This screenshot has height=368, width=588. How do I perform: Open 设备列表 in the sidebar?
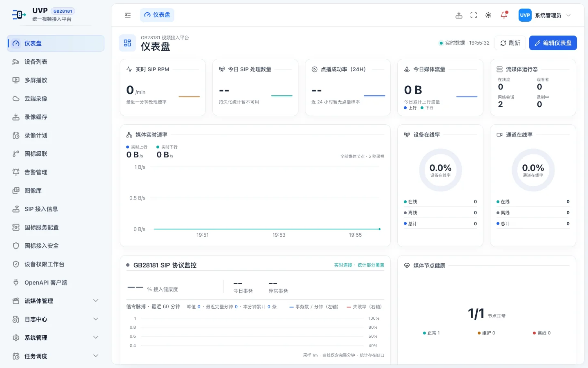(x=56, y=62)
